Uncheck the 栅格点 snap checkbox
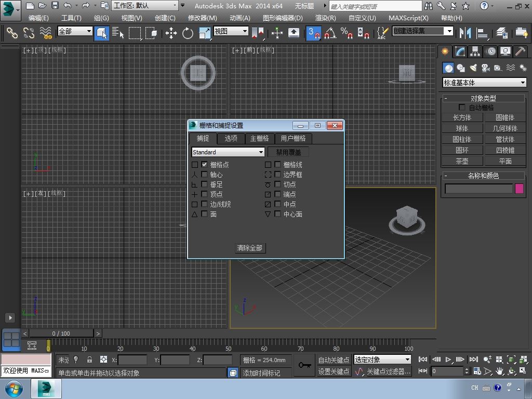The width and height of the screenshot is (532, 399). point(204,165)
